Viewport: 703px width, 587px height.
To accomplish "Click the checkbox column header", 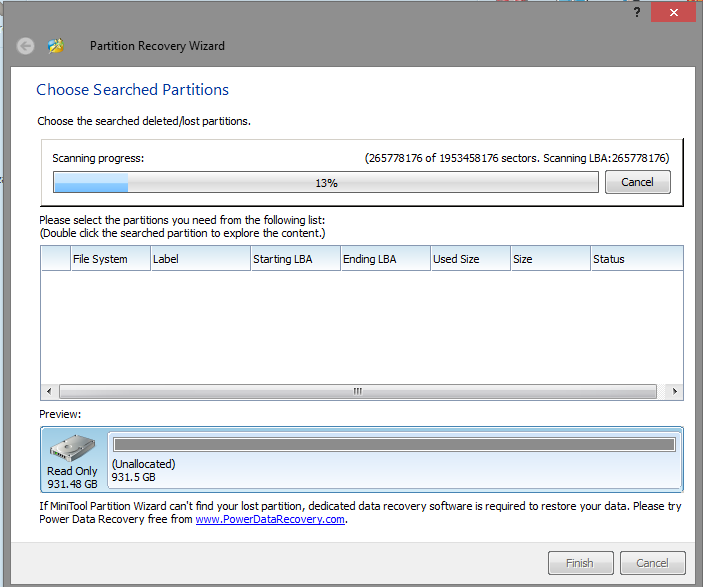I will coord(56,259).
